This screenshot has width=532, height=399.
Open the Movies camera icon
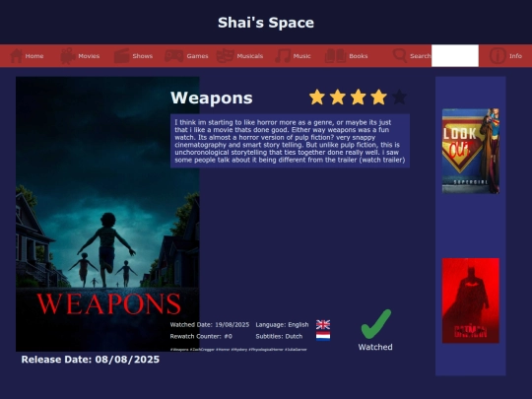(x=68, y=55)
